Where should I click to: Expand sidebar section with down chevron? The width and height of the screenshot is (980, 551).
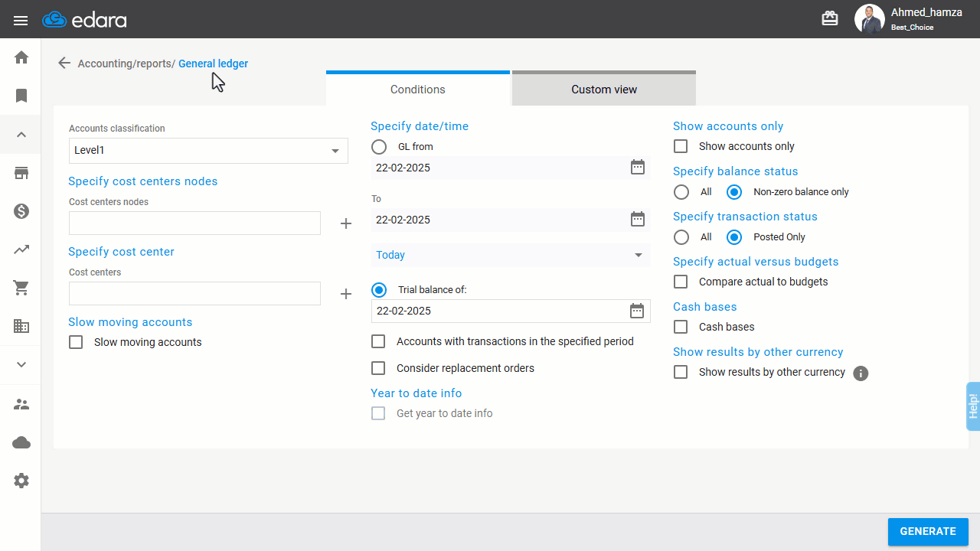[21, 364]
